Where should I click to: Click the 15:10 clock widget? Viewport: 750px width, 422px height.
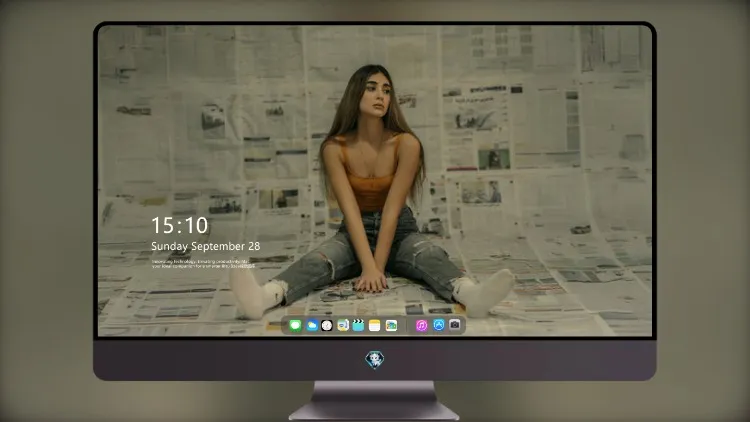tap(180, 225)
